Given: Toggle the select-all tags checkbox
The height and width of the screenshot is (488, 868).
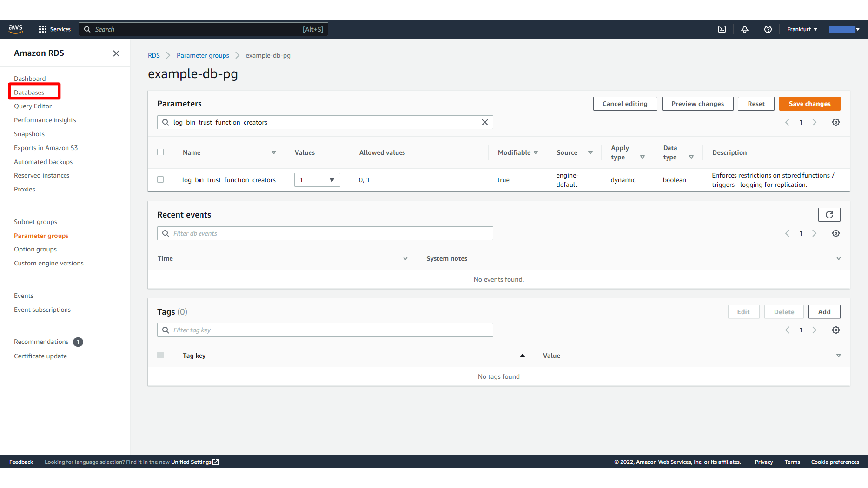Looking at the screenshot, I should pos(160,355).
